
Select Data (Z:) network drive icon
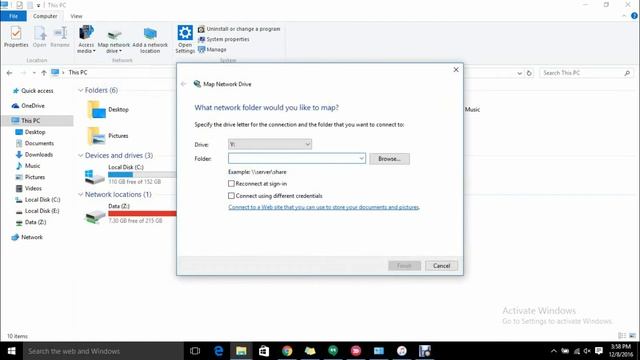pyautogui.click(x=95, y=216)
